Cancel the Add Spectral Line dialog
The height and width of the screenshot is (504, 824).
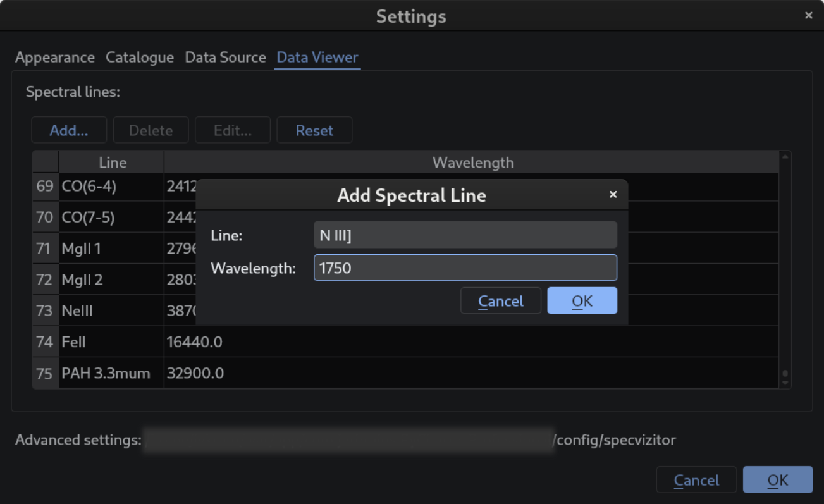point(501,301)
